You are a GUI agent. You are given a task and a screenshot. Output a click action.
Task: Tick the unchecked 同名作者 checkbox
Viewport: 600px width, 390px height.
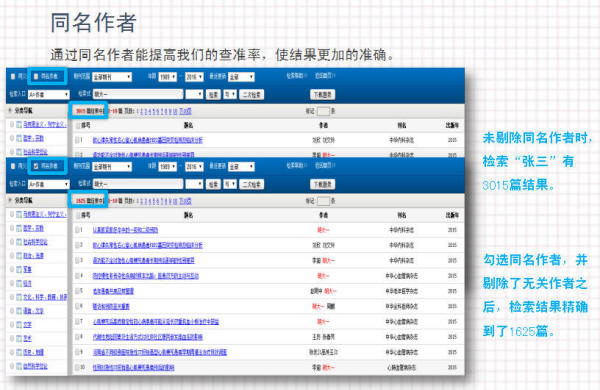(x=36, y=77)
